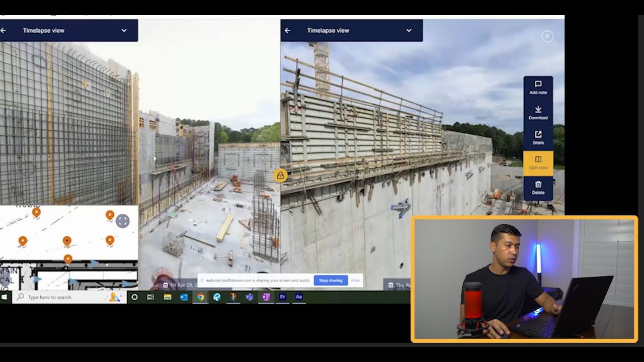Open OneNote from the taskbar
644x362 pixels.
coord(266,297)
